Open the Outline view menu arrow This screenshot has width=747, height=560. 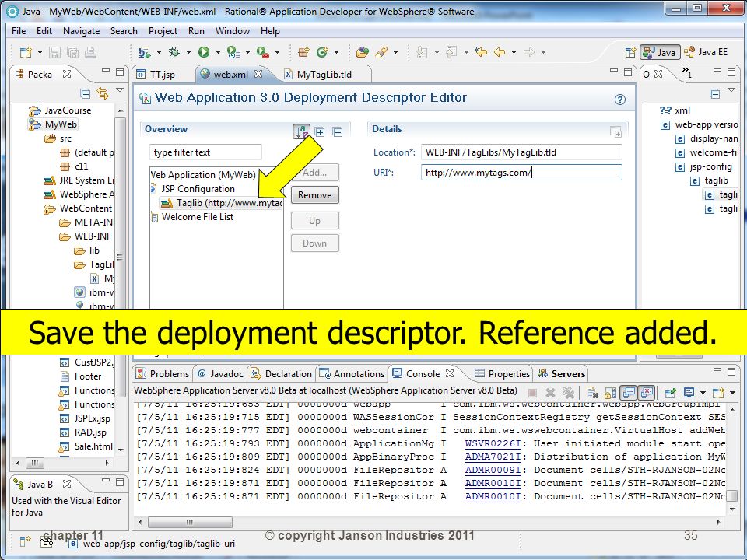tap(731, 90)
